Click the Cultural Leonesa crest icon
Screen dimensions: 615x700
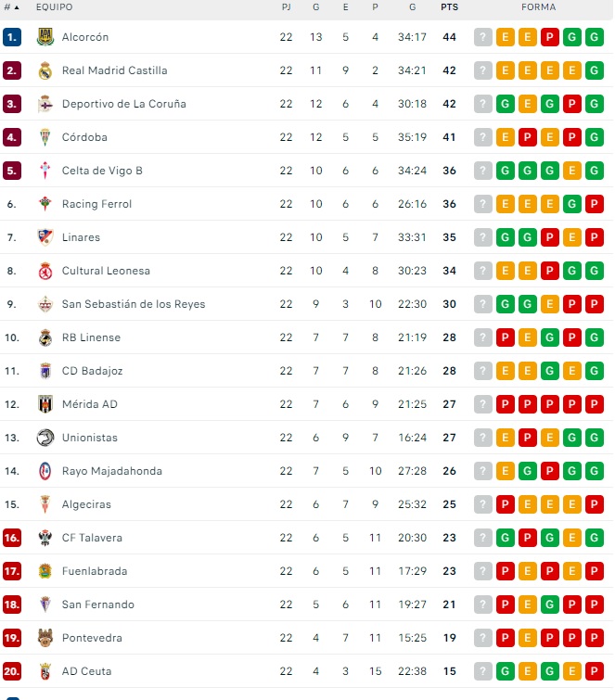[45, 271]
